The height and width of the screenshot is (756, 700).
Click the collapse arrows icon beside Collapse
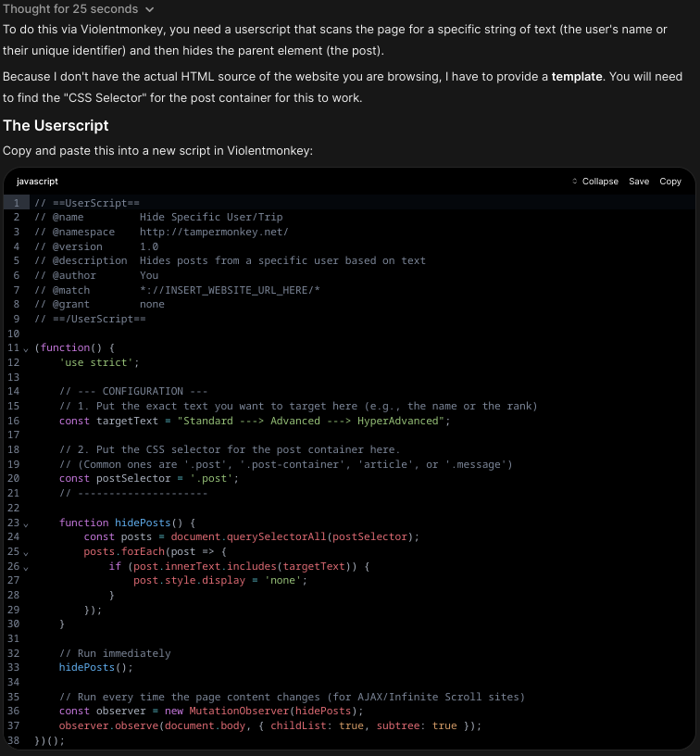pyautogui.click(x=574, y=182)
